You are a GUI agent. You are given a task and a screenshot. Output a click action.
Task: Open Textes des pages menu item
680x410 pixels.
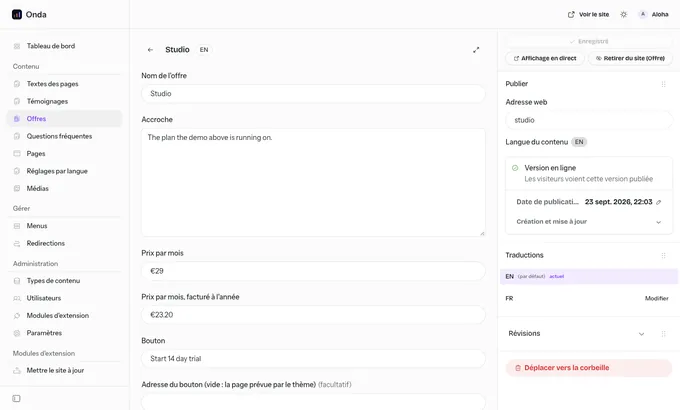click(x=64, y=84)
